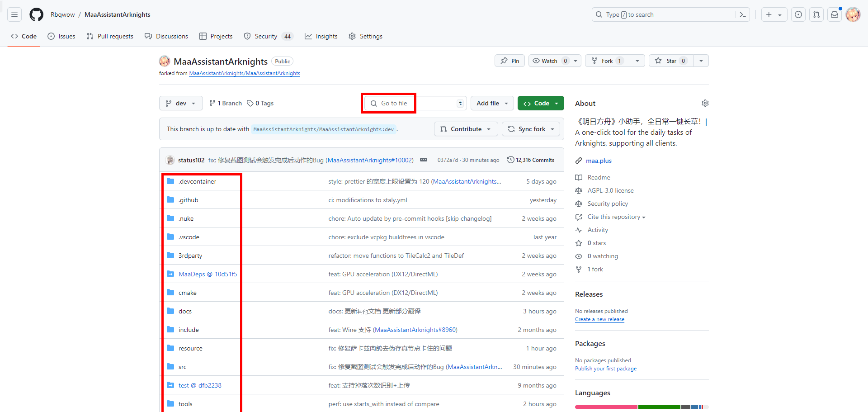This screenshot has width=868, height=412.
Task: Open the Pull requests tab
Action: coord(110,36)
